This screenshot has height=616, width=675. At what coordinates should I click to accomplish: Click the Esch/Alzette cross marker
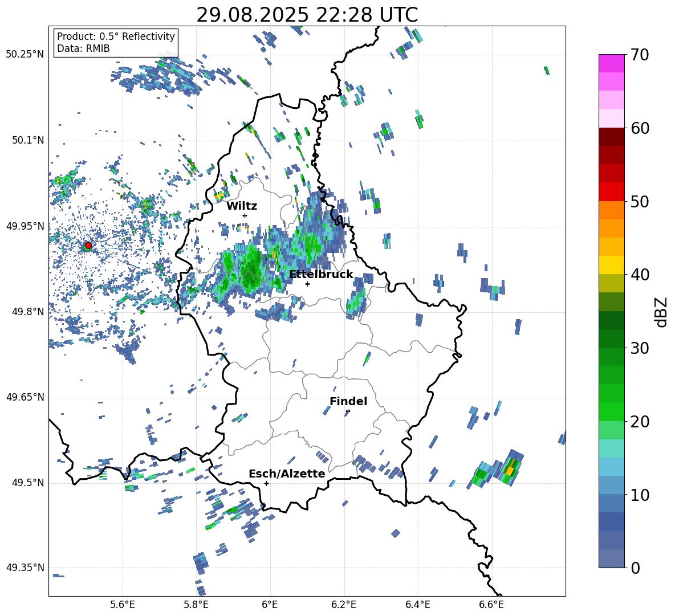pyautogui.click(x=266, y=483)
